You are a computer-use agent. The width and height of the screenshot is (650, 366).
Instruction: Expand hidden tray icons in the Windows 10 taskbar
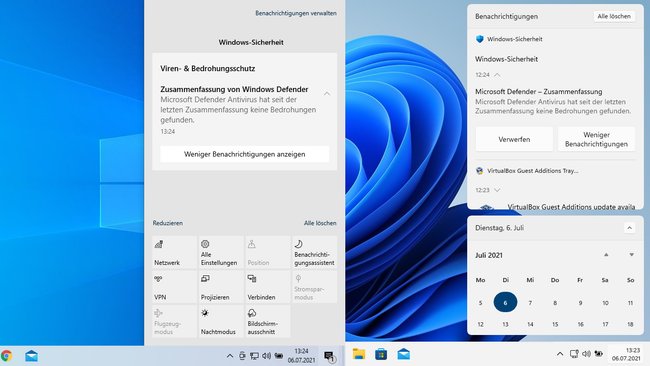[229, 356]
